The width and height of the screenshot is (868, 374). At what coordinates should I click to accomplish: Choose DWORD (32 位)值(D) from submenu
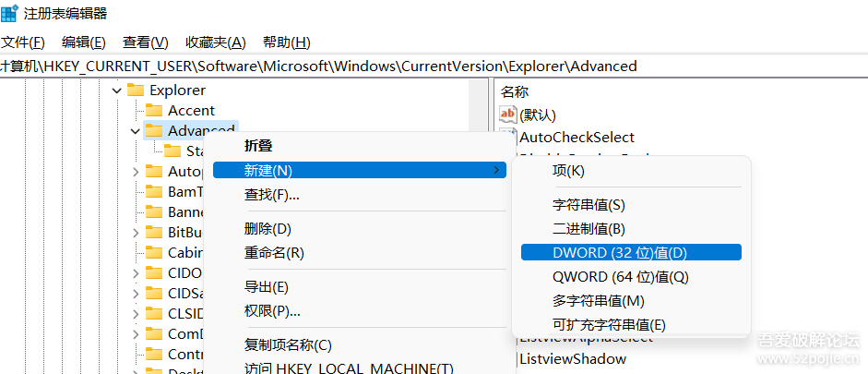click(x=631, y=253)
